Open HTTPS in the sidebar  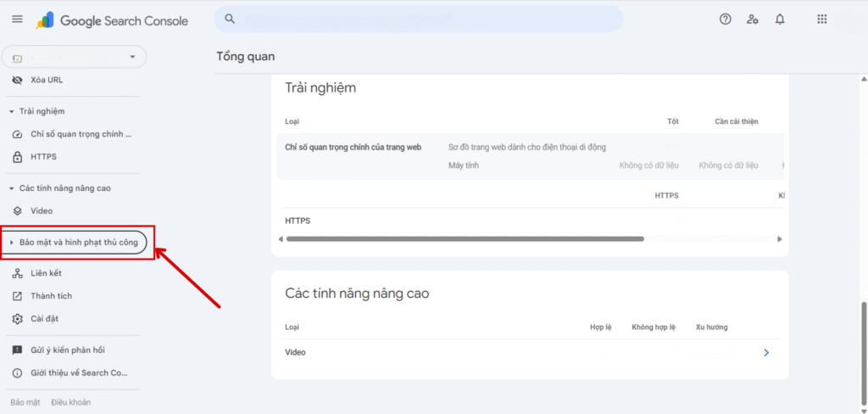pyautogui.click(x=43, y=157)
